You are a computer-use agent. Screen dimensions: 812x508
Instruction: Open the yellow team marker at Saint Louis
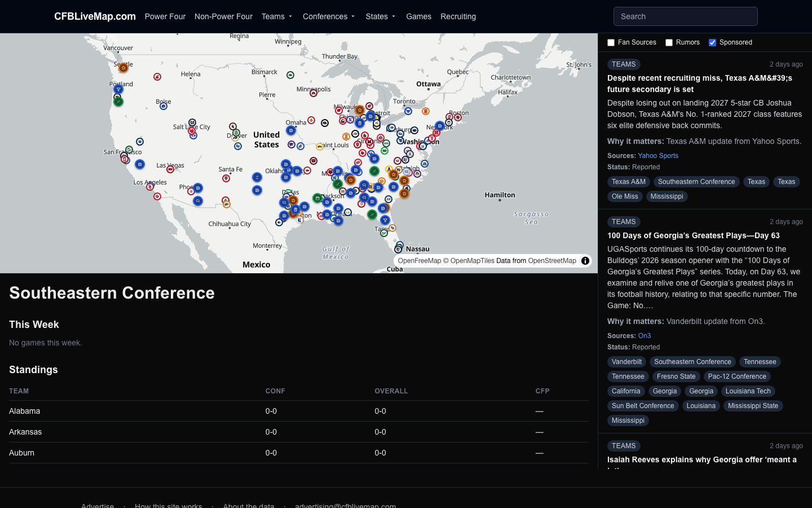tap(320, 146)
